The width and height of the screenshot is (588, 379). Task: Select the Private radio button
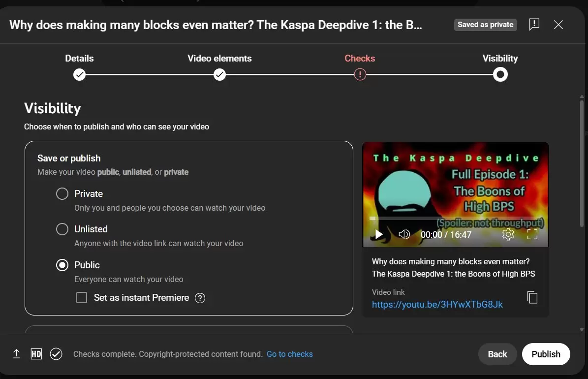tap(62, 193)
